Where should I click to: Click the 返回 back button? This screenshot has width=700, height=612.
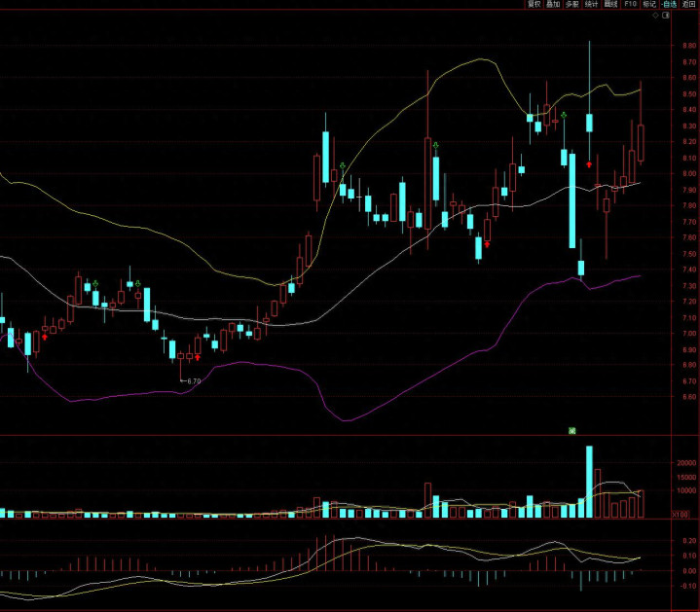pyautogui.click(x=689, y=4)
